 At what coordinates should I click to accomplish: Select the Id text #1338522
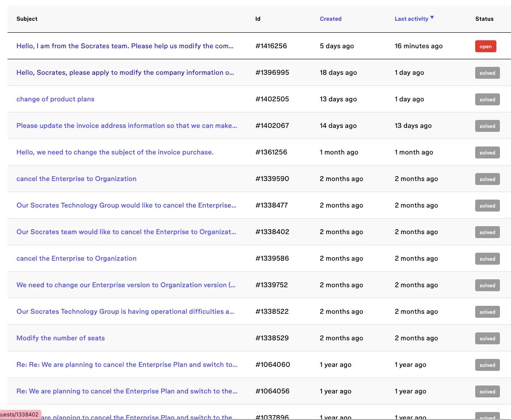tap(272, 312)
